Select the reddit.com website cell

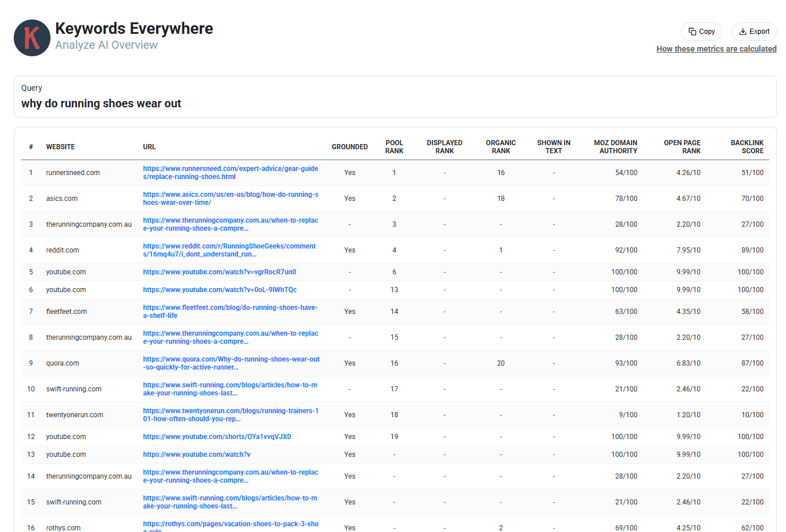(x=63, y=250)
